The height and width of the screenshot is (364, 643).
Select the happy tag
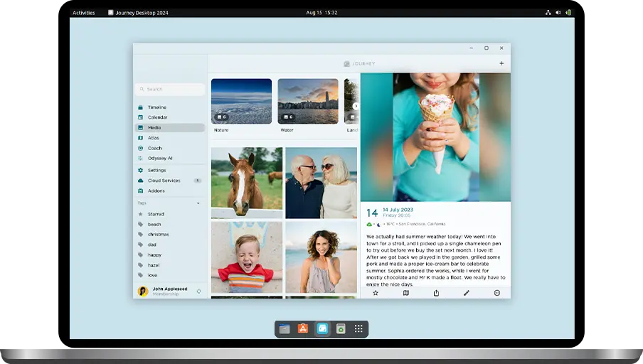pyautogui.click(x=170, y=255)
